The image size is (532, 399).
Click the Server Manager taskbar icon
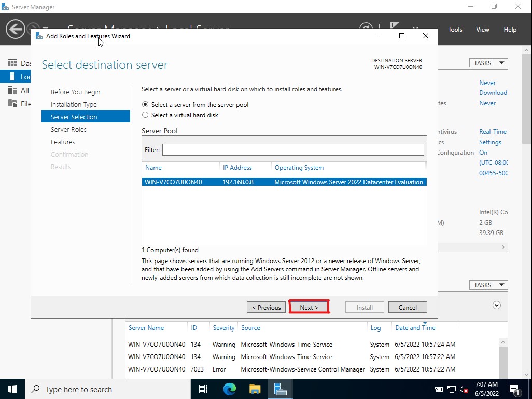(x=280, y=389)
